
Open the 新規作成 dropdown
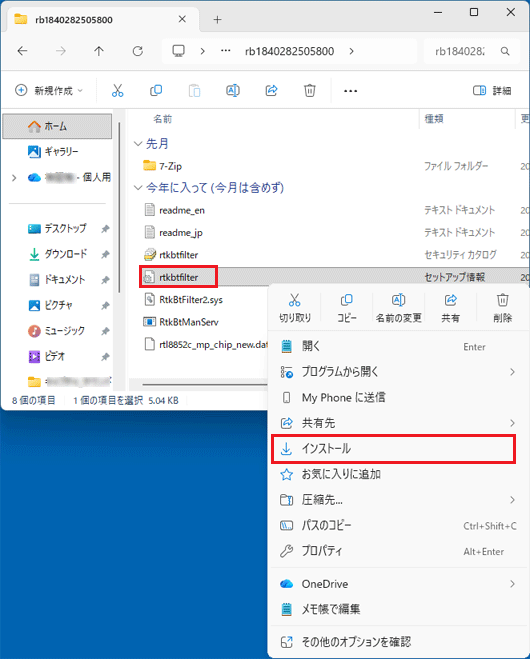[x=49, y=90]
